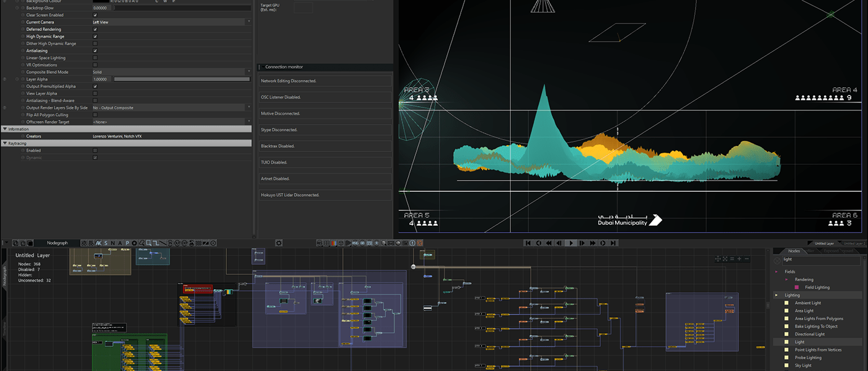
Task: Jump to start of timeline
Action: (528, 243)
